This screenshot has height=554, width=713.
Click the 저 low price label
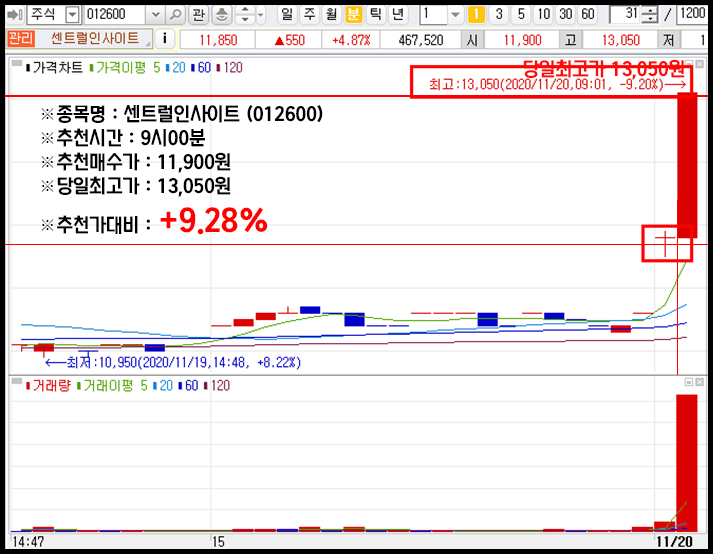click(668, 40)
